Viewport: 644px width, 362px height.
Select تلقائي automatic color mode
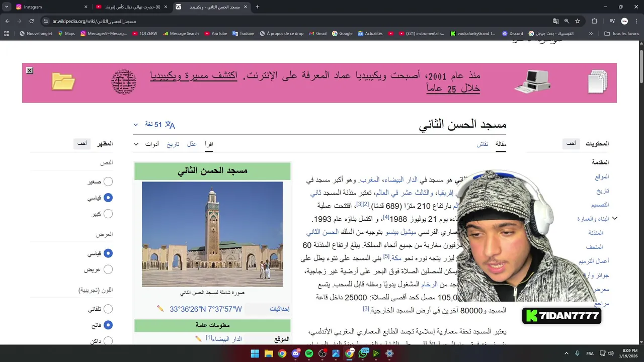(108, 309)
